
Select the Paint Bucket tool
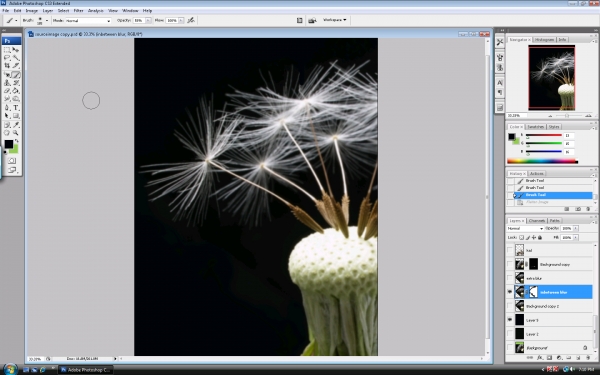(x=16, y=91)
